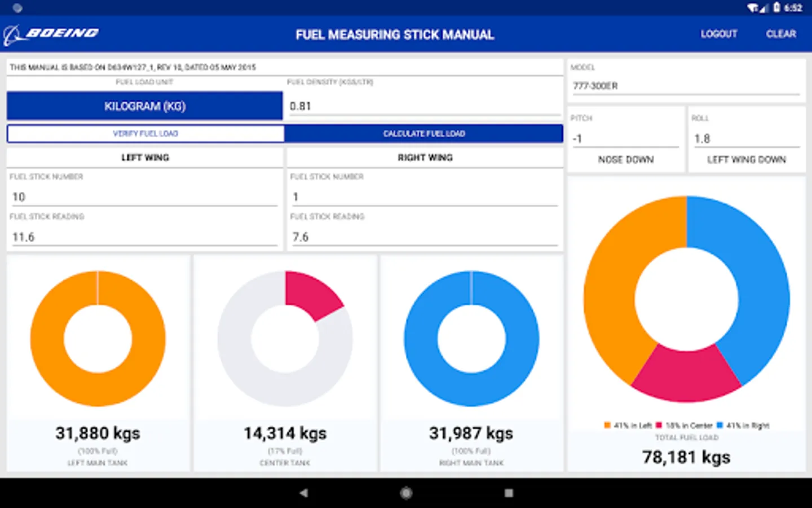This screenshot has height=508, width=812.
Task: Log out using the LOGOUT button
Action: pyautogui.click(x=719, y=34)
